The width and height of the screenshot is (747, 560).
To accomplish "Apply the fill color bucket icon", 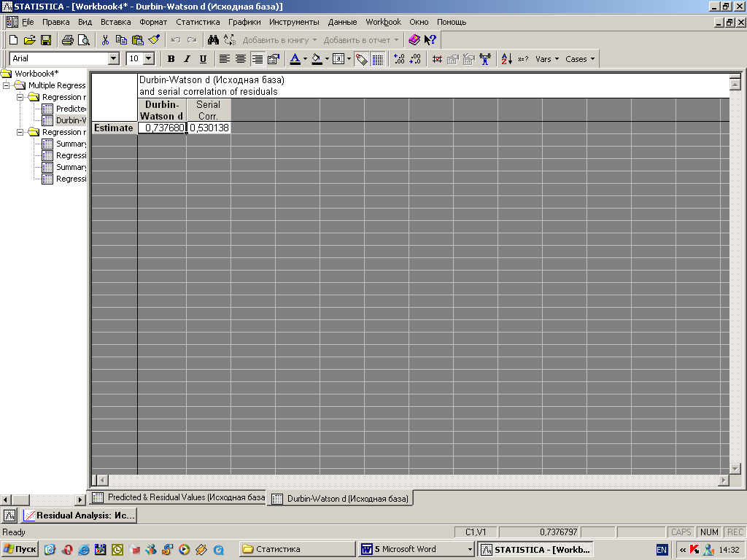I will coord(317,59).
